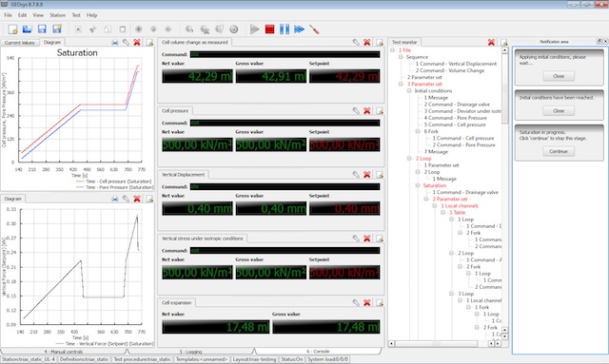
Task: Click the red screwdriver tool icon
Action: [314, 29]
